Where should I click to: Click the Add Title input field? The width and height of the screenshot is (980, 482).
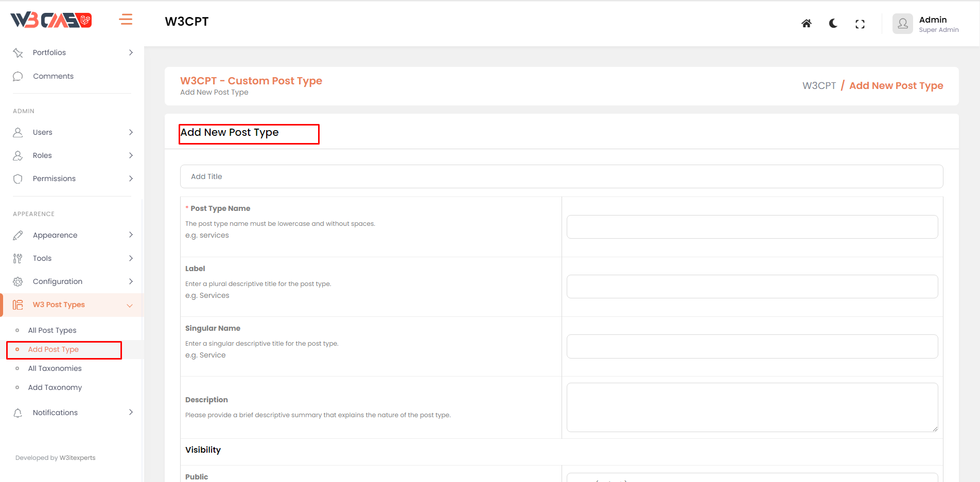pos(561,176)
